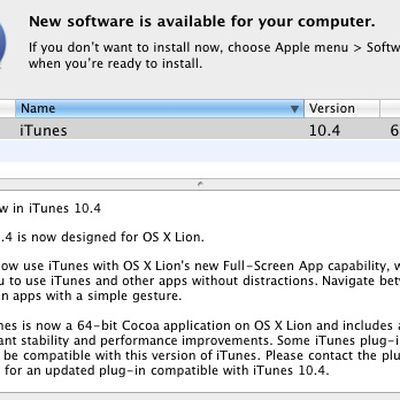
Task: Click the 'apps with a simple gesture' line
Action: click(91, 296)
